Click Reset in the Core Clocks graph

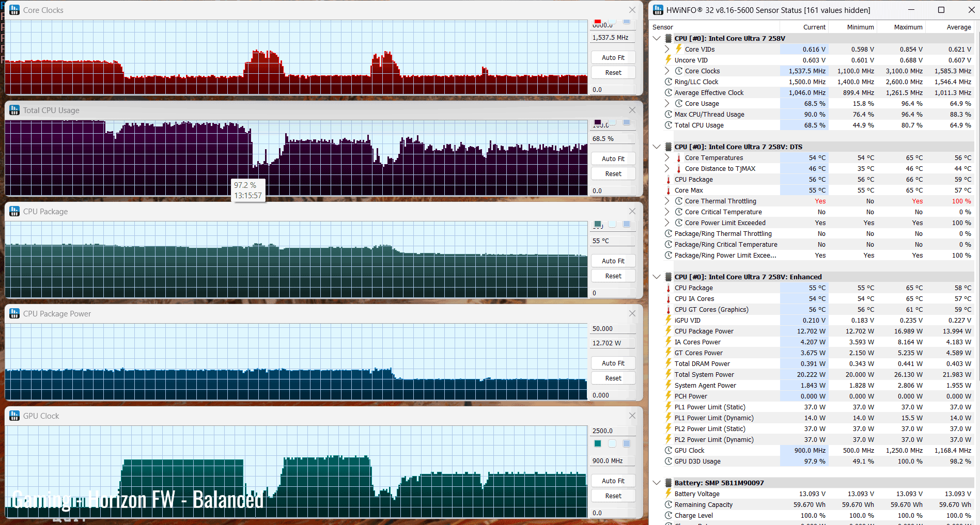tap(613, 73)
